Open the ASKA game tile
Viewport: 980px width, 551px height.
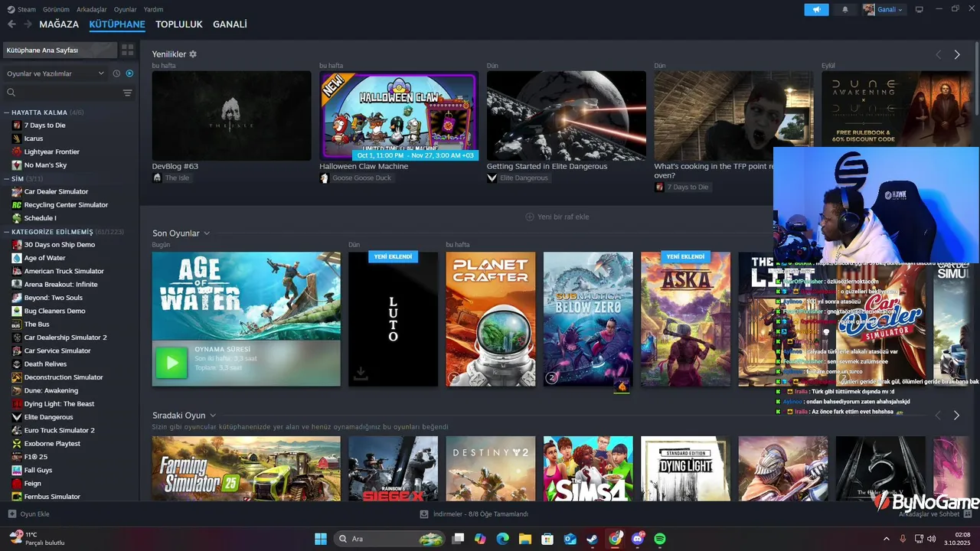(685, 319)
